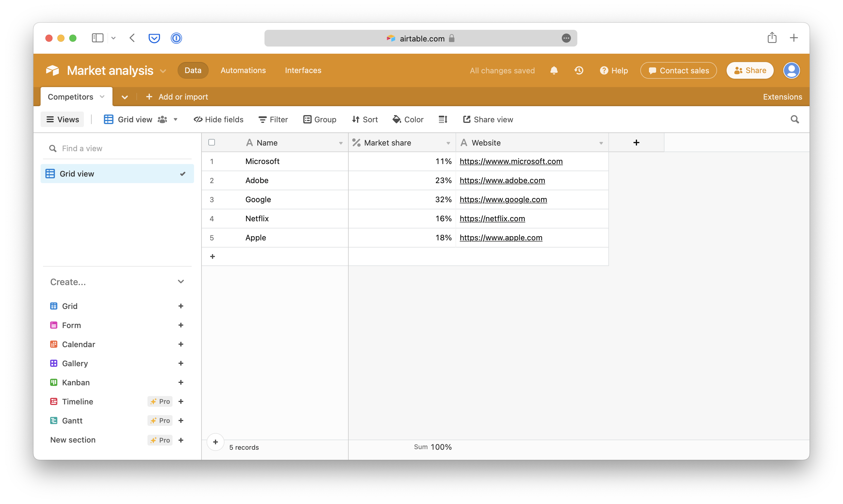Image resolution: width=843 pixels, height=504 pixels.
Task: Open the Extensions panel
Action: tap(782, 97)
